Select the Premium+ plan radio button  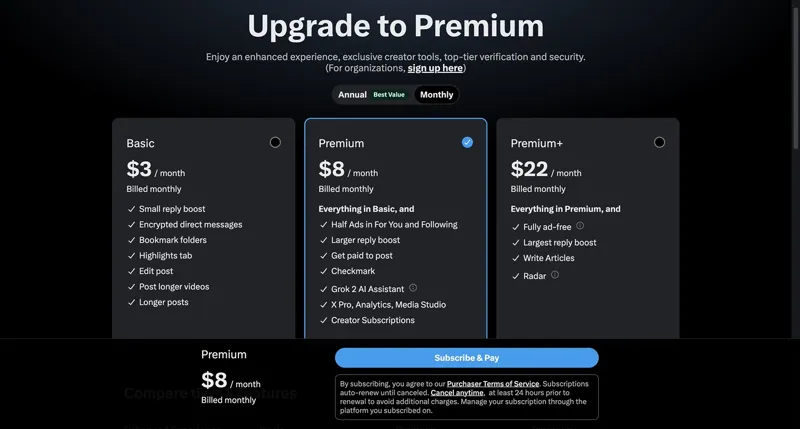pyautogui.click(x=659, y=142)
